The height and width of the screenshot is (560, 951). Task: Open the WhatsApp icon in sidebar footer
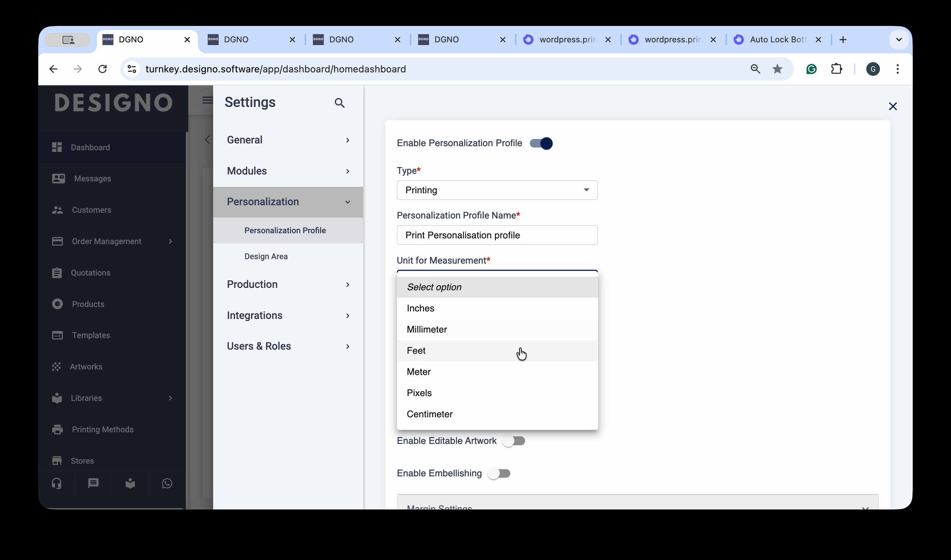click(x=167, y=484)
